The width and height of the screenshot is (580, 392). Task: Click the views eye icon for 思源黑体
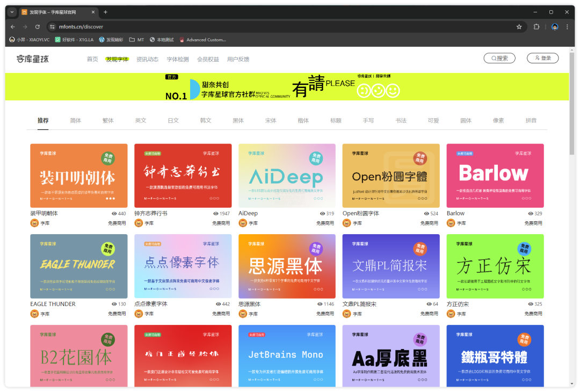click(x=320, y=304)
